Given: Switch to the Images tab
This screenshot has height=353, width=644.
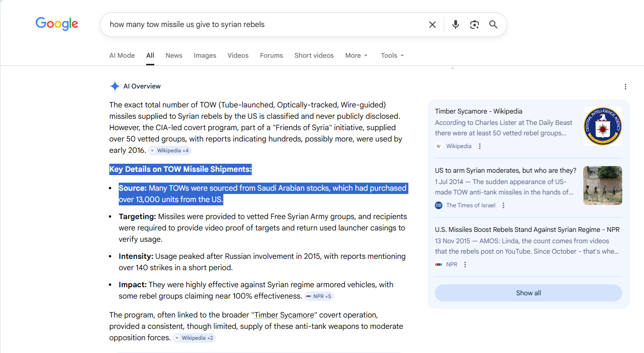Looking at the screenshot, I should pyautogui.click(x=205, y=55).
